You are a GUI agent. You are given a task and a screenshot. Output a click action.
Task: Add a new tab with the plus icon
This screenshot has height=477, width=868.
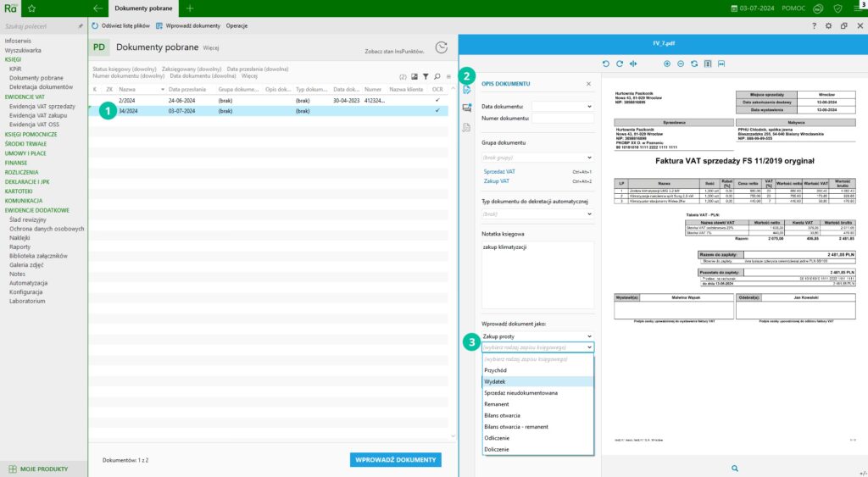click(190, 8)
